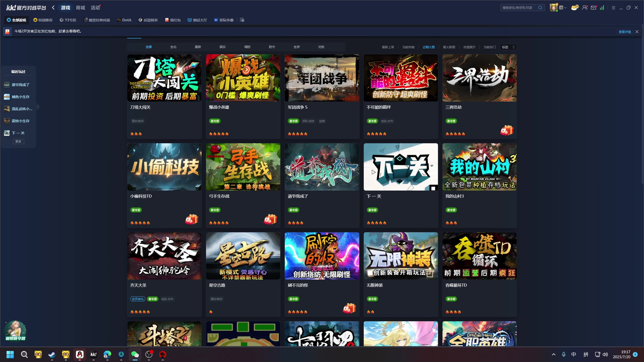
Task: Open the 我的山村3 game thumbnail
Action: (479, 167)
